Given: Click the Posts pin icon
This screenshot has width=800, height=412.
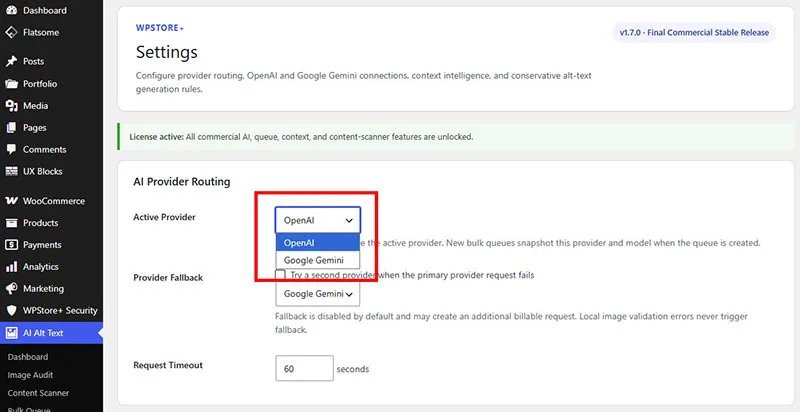Looking at the screenshot, I should click(11, 61).
